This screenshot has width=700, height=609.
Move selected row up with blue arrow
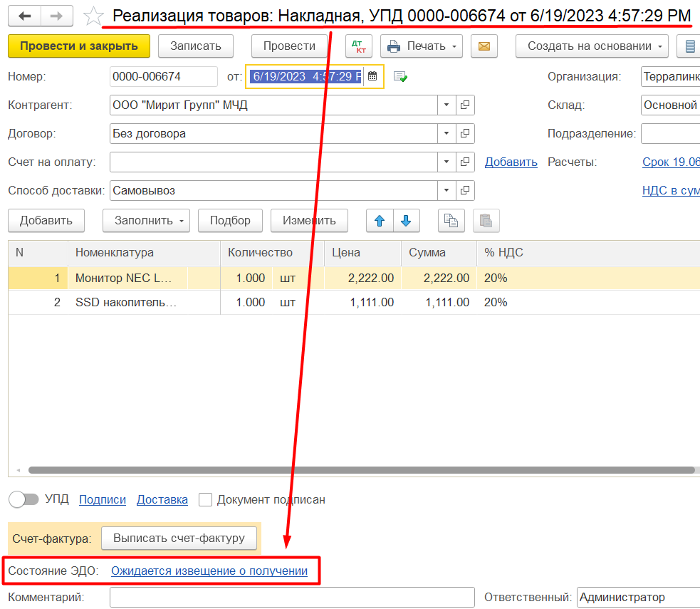(x=380, y=221)
